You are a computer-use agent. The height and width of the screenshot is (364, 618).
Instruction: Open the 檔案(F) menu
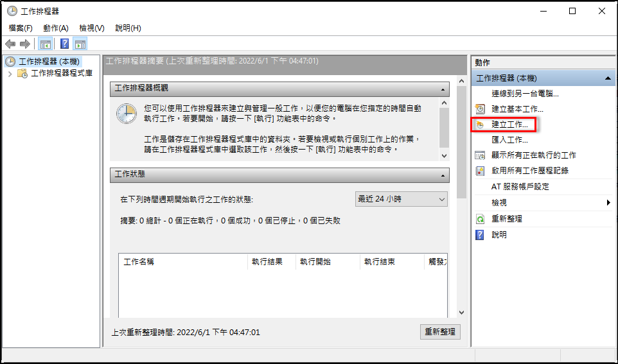(x=21, y=28)
